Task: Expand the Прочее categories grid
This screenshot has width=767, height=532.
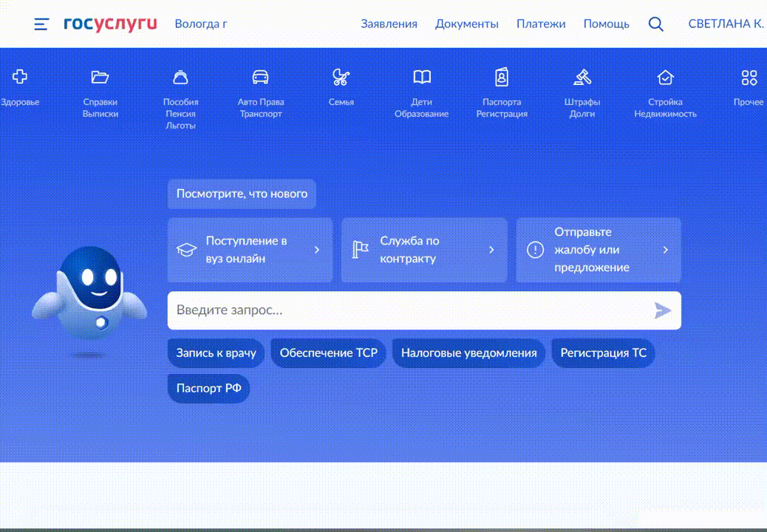Action: tap(749, 77)
